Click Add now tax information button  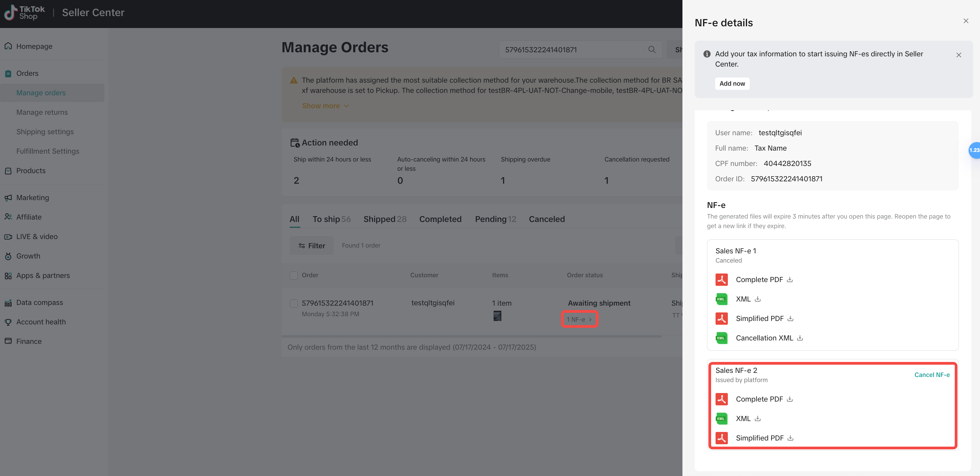point(732,84)
